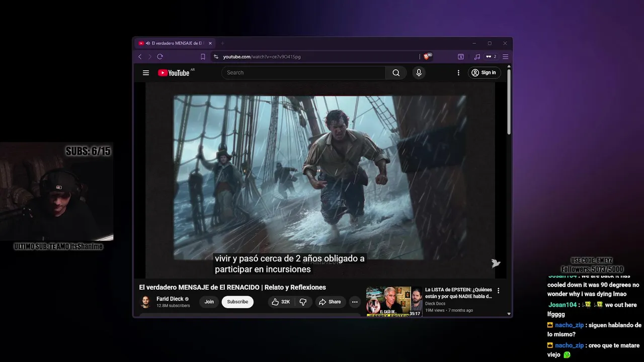Screen dimensions: 644x362
Task: Open more actions ellipsis next to Share
Action: 355,302
